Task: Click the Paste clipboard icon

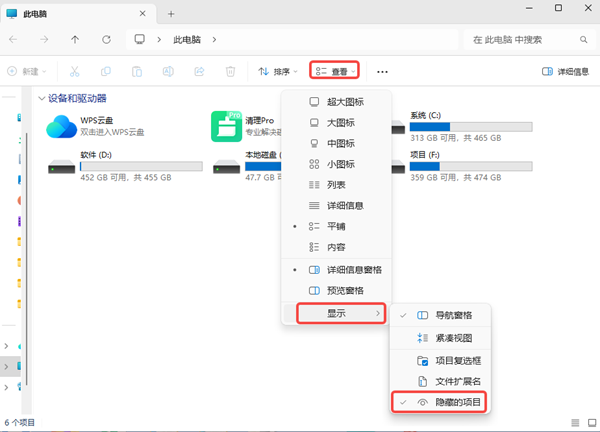Action: coord(137,72)
